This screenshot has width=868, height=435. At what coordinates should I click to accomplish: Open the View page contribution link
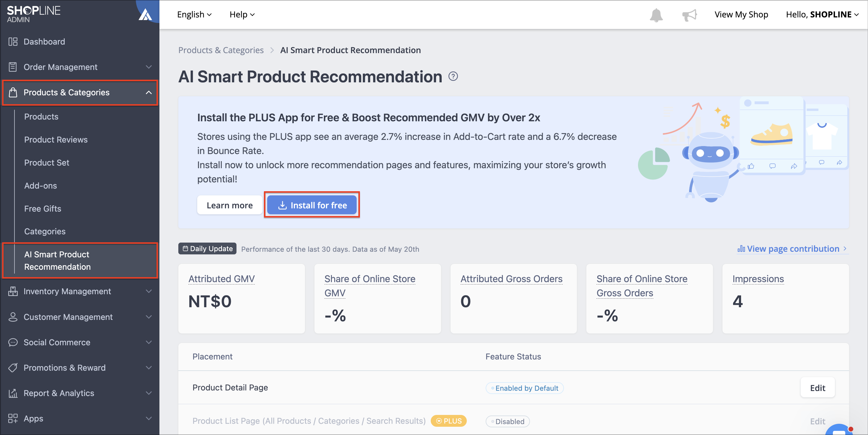[792, 249]
